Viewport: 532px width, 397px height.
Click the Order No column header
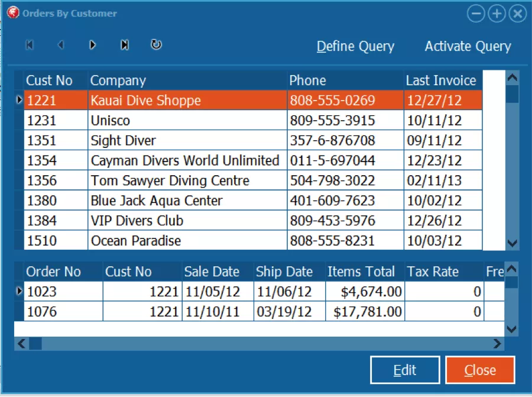click(x=63, y=272)
